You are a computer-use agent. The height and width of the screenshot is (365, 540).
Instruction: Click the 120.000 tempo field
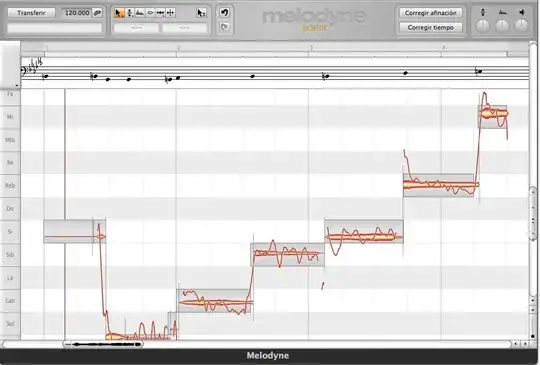click(77, 13)
